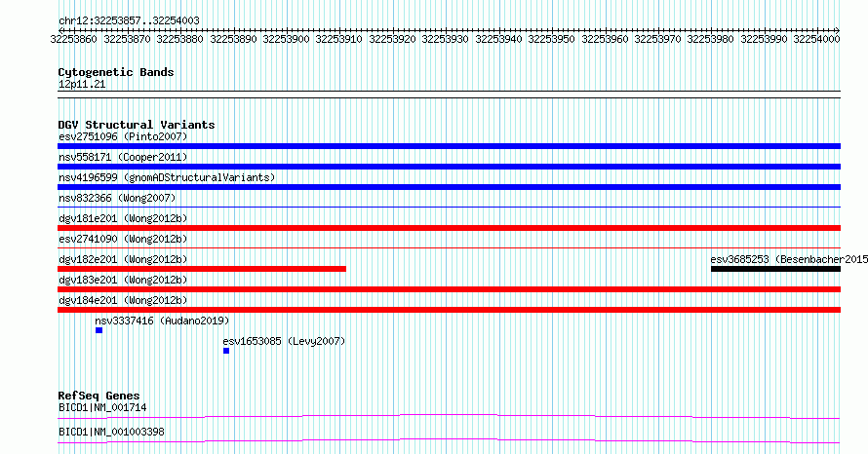Screen dimensions: 868x454
Task: Click ruler position 32253950
Action: [x=551, y=39]
